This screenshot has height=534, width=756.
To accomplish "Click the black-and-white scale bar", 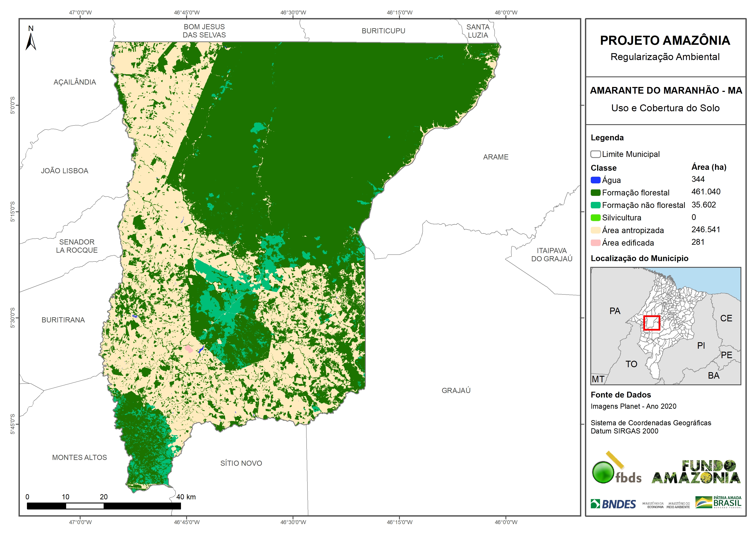I will pyautogui.click(x=104, y=506).
